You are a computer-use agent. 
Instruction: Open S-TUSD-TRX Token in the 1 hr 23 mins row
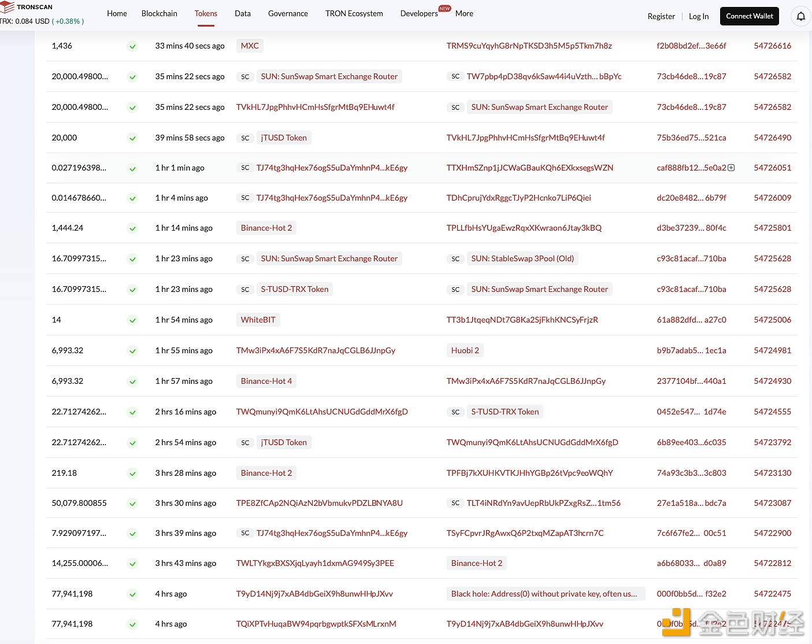(x=295, y=289)
